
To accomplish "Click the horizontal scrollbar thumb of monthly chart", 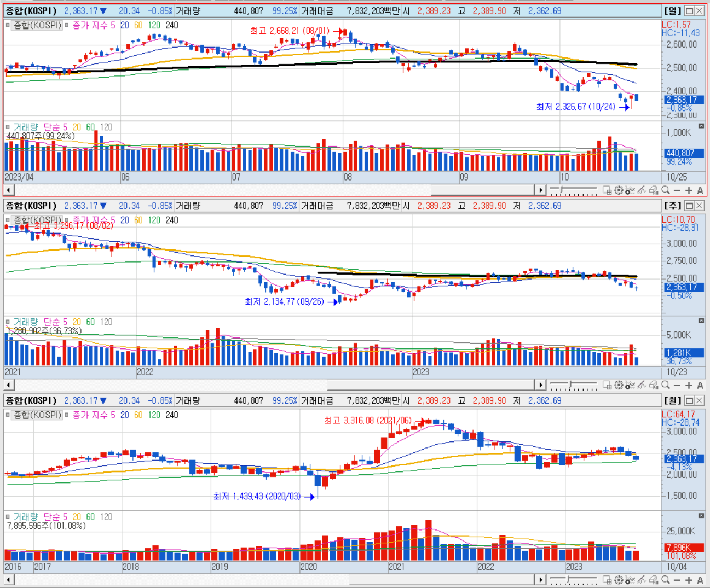I will pos(442,580).
